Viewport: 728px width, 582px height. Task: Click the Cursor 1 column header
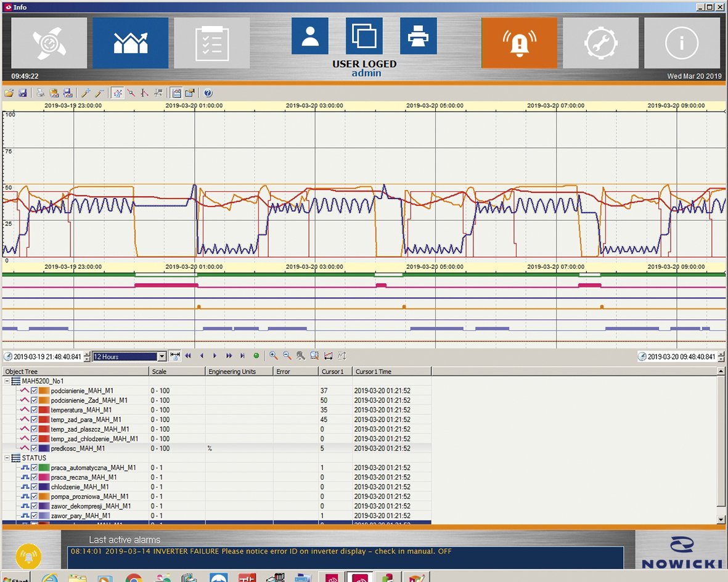point(335,372)
